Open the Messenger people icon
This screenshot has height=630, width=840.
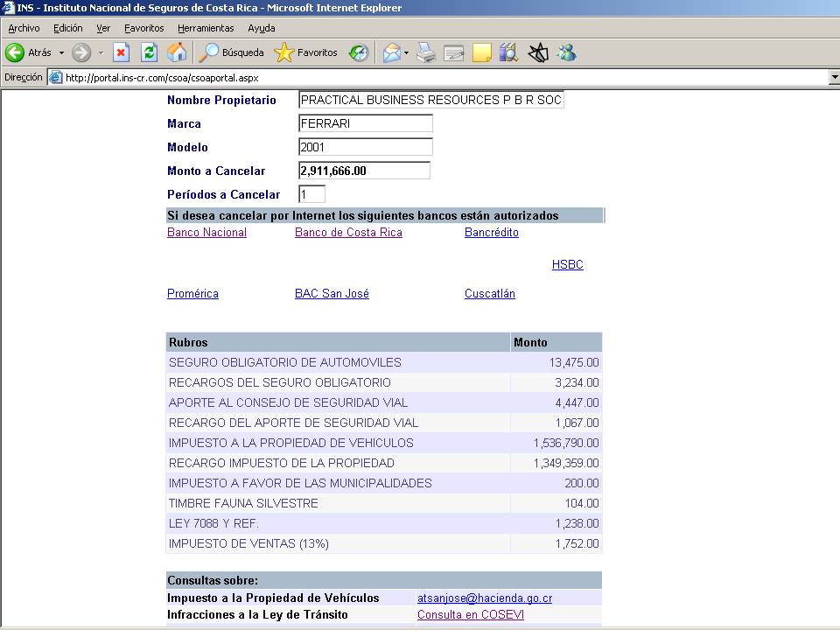click(566, 52)
